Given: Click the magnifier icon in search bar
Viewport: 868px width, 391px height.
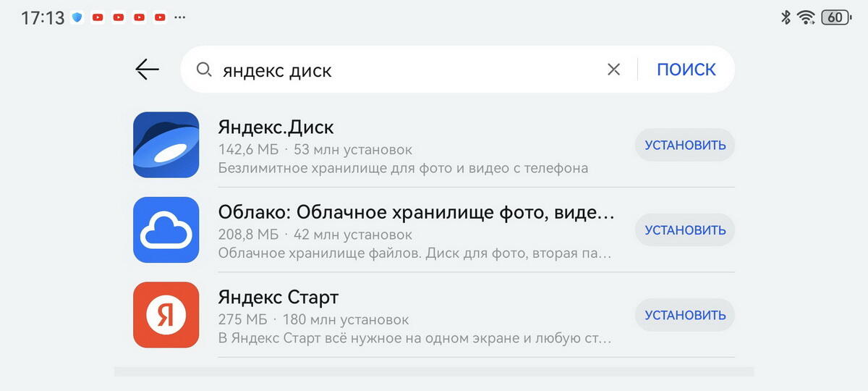Looking at the screenshot, I should coord(205,70).
